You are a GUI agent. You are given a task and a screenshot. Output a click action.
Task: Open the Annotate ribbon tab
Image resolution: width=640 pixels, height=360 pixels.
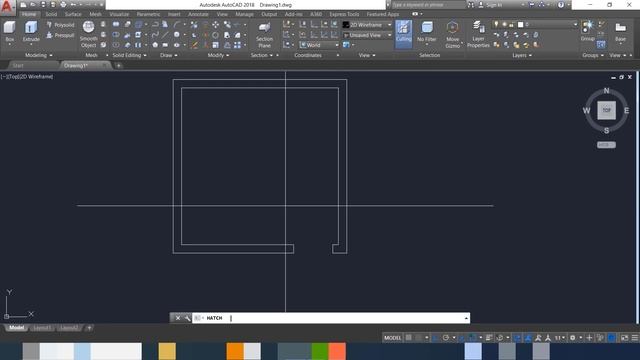198,14
